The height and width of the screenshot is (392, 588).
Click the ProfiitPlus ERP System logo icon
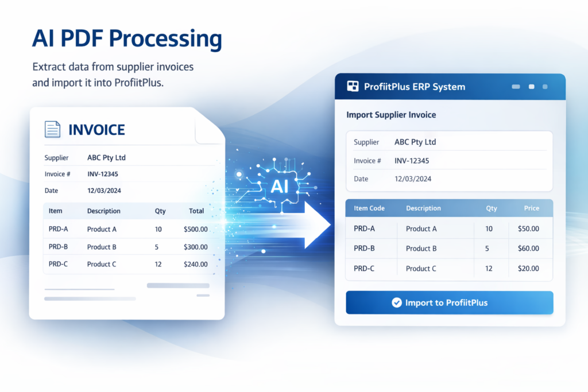click(x=353, y=87)
